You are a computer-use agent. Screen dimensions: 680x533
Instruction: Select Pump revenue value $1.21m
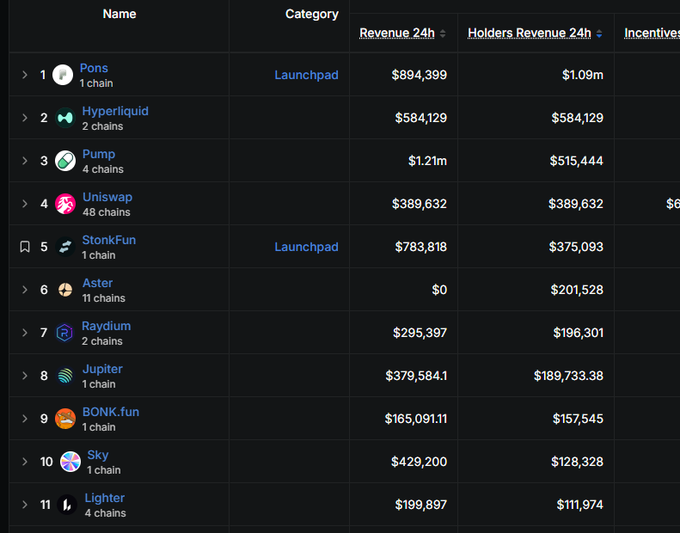coord(427,161)
